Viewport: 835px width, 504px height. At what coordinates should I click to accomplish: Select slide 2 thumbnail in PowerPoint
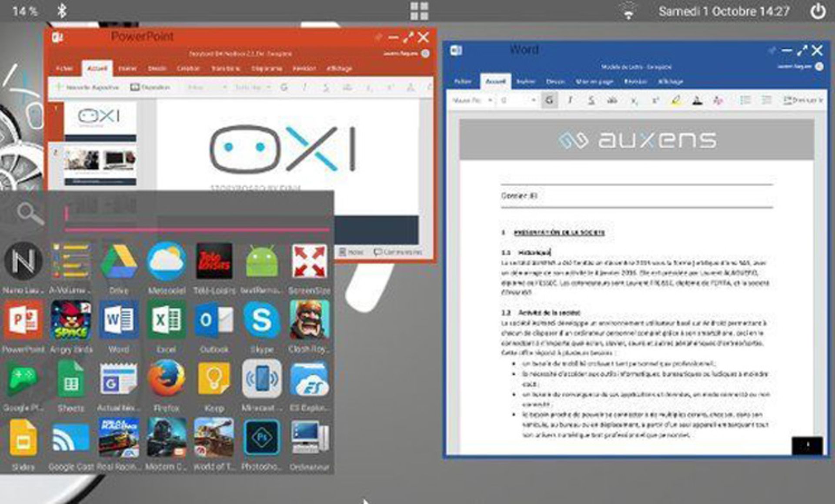(x=100, y=166)
